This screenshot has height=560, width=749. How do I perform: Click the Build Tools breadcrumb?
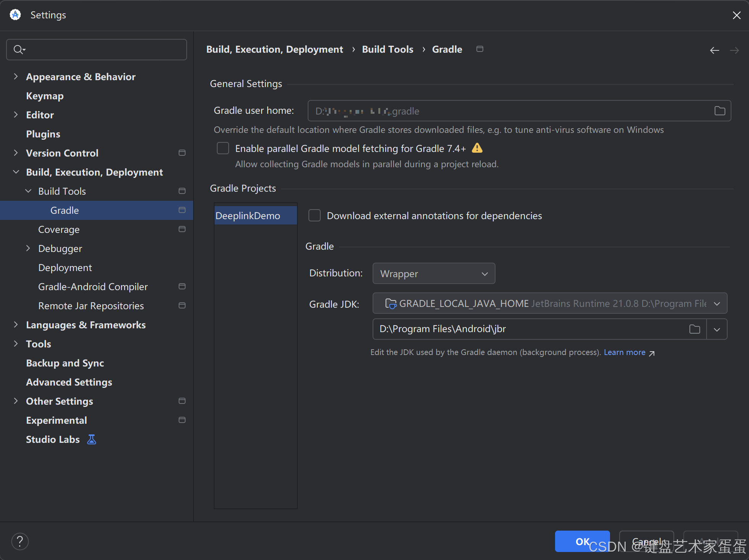[x=387, y=49]
